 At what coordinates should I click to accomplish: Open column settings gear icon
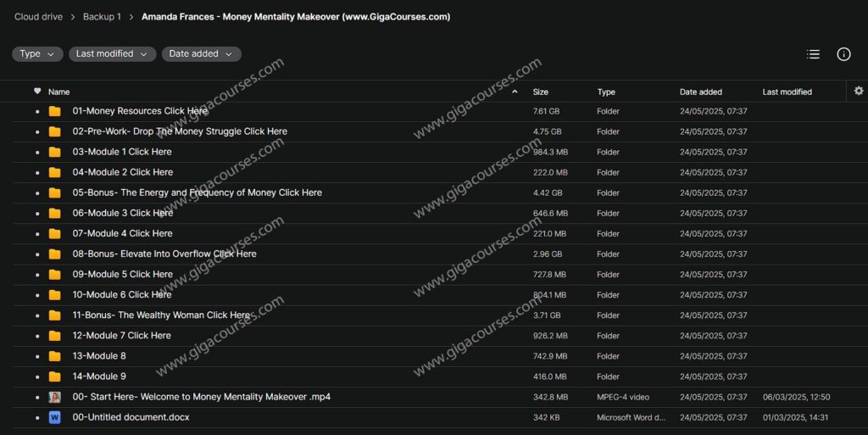(858, 91)
